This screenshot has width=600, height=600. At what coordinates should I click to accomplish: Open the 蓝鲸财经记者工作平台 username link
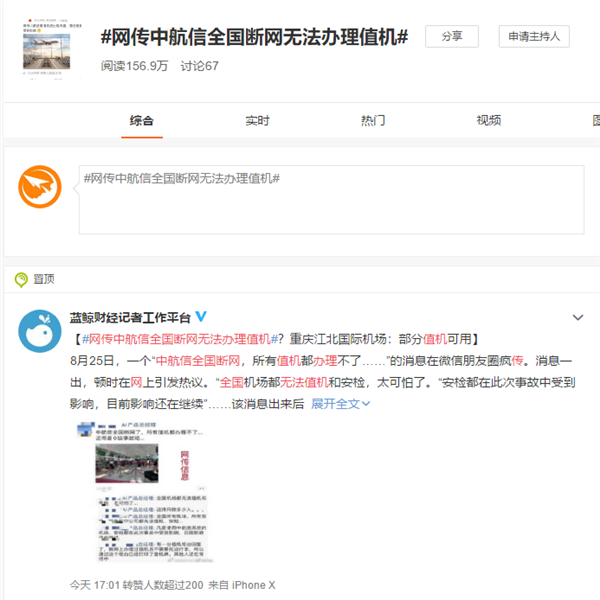[x=130, y=317]
